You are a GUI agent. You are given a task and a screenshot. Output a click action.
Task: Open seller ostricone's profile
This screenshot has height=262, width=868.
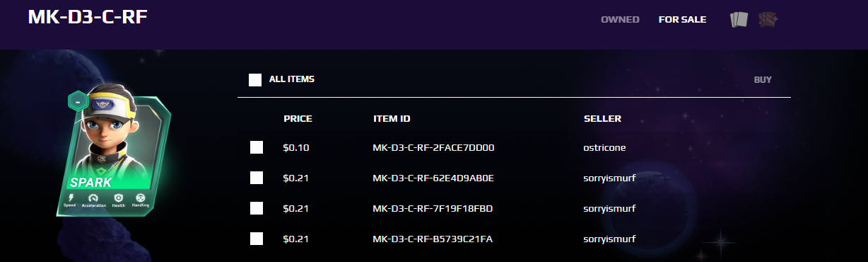[600, 147]
